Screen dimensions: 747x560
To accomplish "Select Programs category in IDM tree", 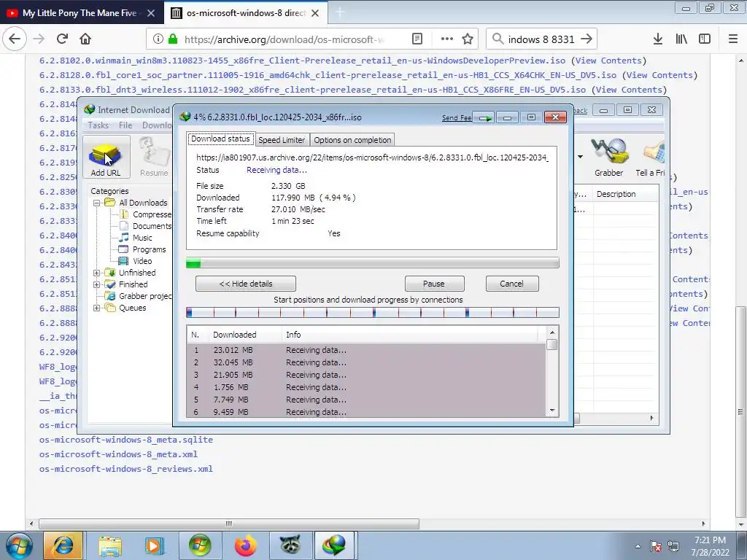I will 149,249.
